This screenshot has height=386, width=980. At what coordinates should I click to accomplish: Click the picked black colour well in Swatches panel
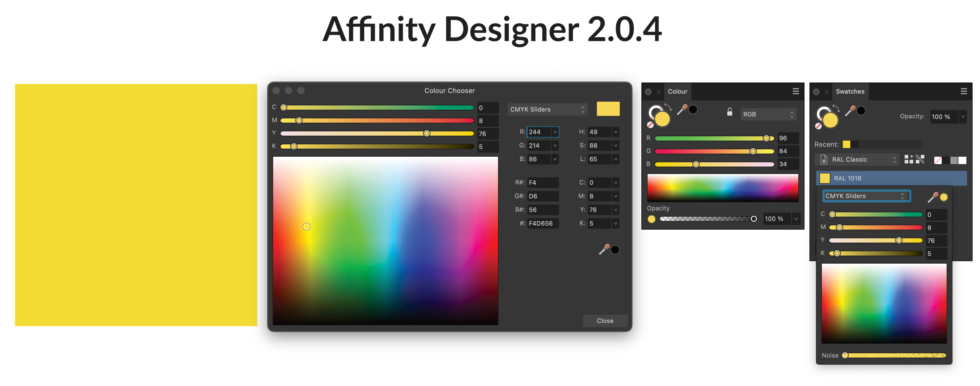coord(861,111)
